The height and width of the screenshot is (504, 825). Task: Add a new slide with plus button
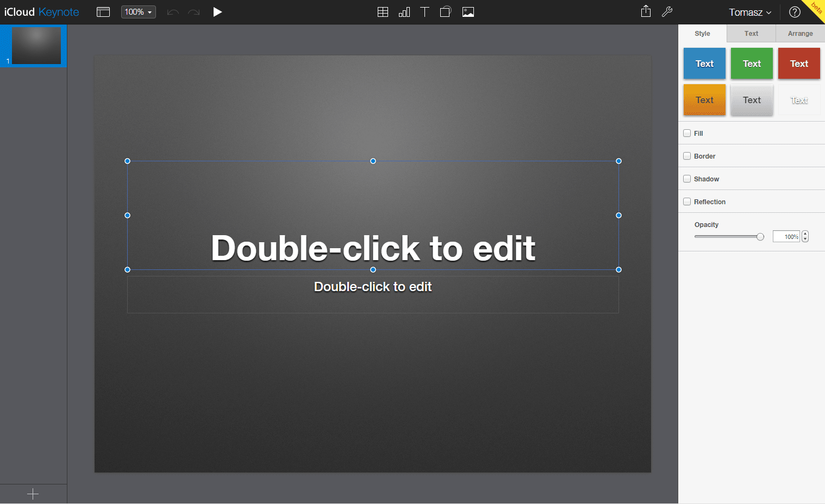(x=33, y=494)
